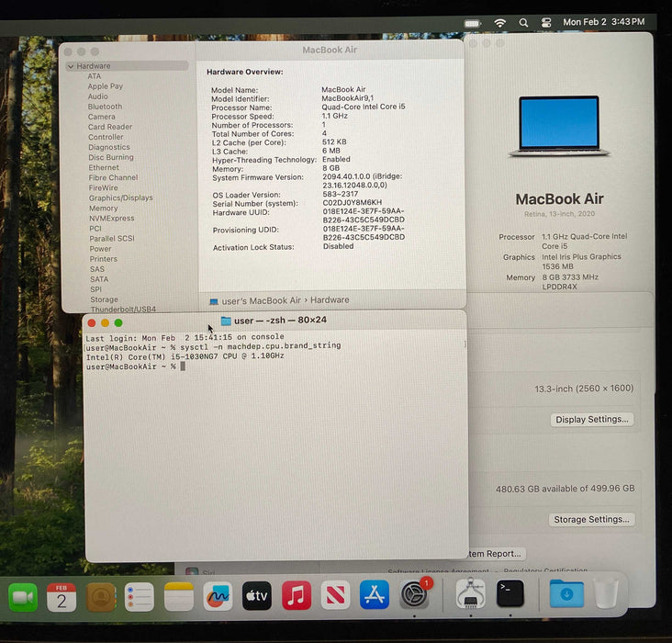Viewport: 672px width, 643px height.
Task: Open Spotlight search magnifier icon
Action: point(523,23)
